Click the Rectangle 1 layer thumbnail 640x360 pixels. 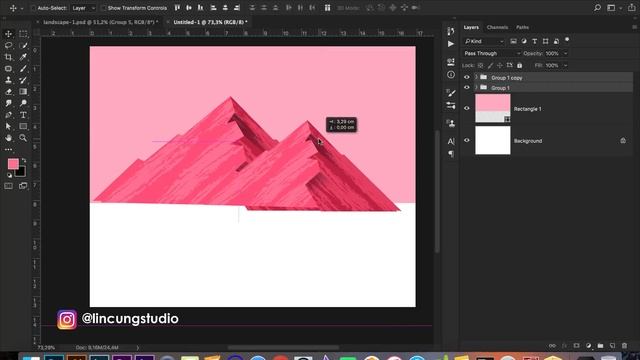tap(493, 108)
